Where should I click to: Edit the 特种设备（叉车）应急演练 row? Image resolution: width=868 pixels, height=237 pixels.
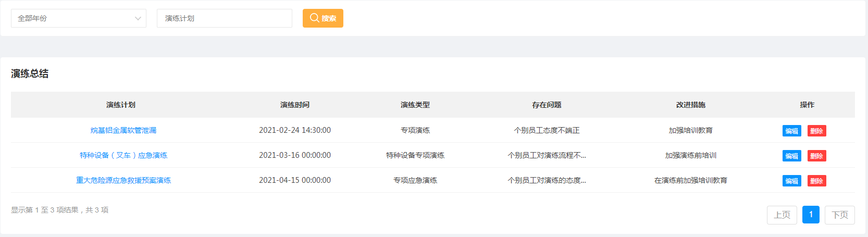point(792,156)
